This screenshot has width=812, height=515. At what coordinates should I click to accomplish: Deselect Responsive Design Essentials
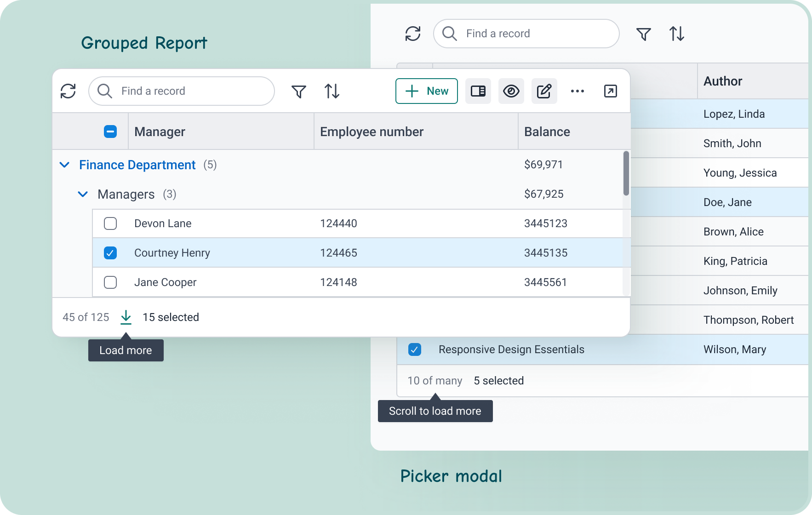415,349
